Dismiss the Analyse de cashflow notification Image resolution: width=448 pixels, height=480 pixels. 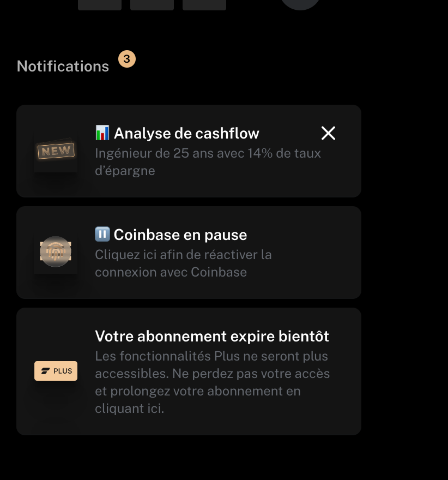[328, 133]
